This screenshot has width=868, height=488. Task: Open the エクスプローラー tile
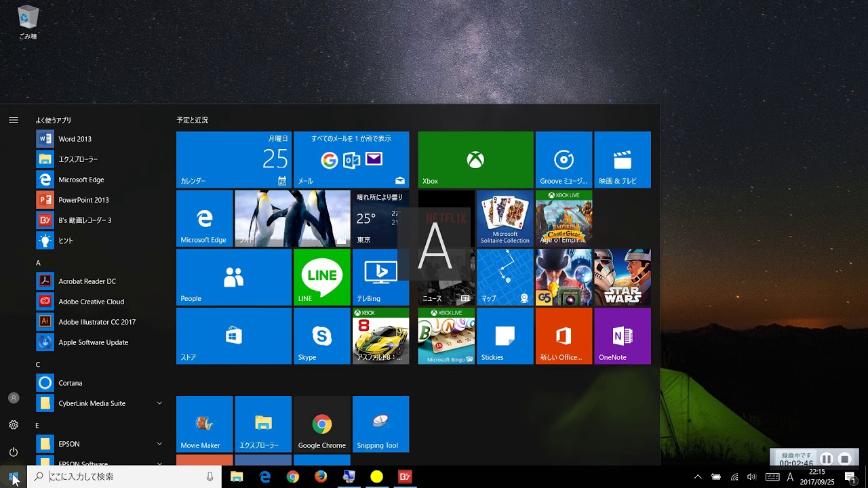coord(263,424)
